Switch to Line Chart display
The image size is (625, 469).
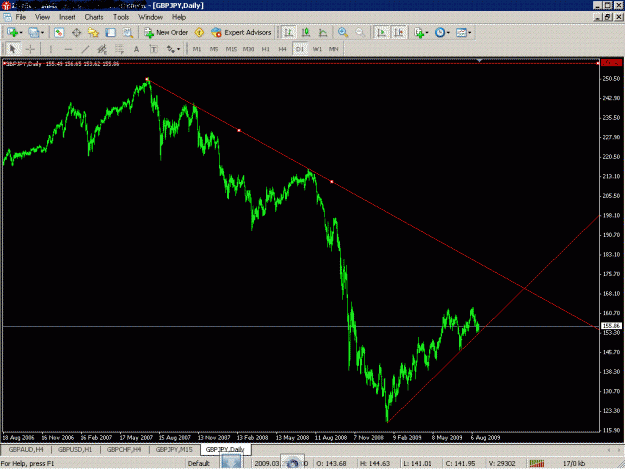[x=323, y=32]
